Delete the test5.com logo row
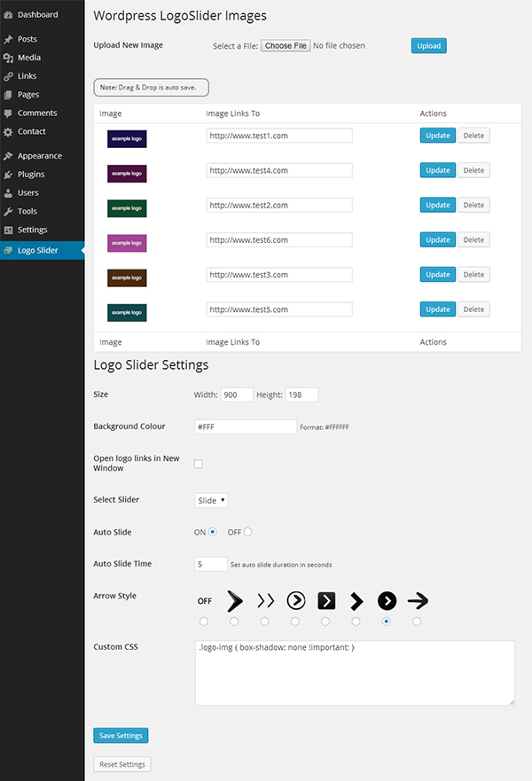The height and width of the screenshot is (781, 532). pyautogui.click(x=473, y=309)
